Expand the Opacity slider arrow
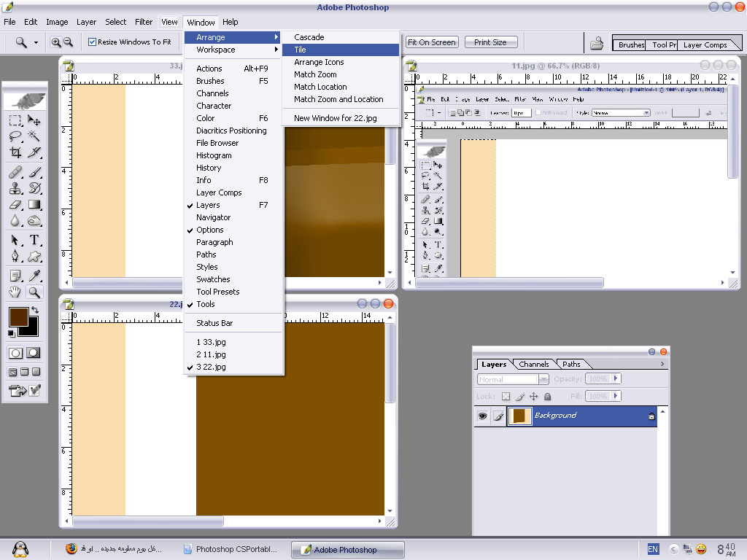This screenshot has height=560, width=747. (x=616, y=378)
